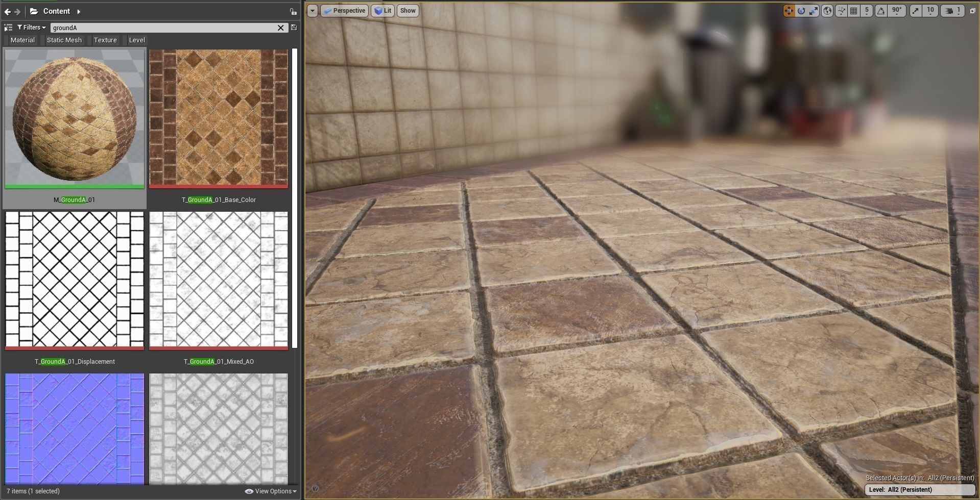
Task: Select the T_GroundA_01_Base_Color texture thumbnail
Action: (219, 118)
